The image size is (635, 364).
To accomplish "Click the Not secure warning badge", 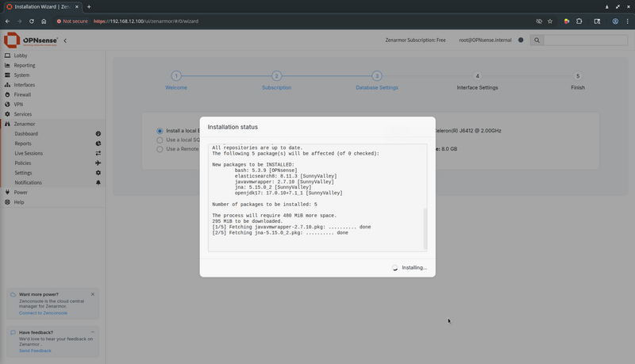I will coord(72,21).
